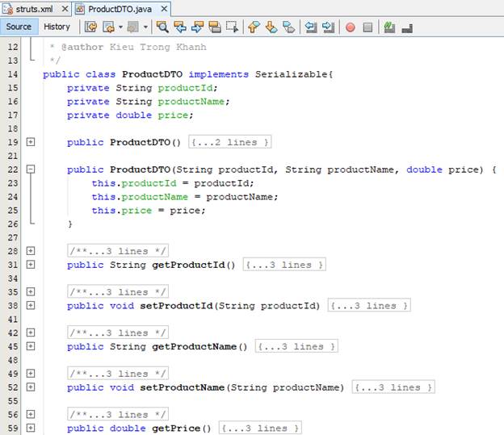Toggle Rectangular Selection mode icon

pyautogui.click(x=232, y=27)
